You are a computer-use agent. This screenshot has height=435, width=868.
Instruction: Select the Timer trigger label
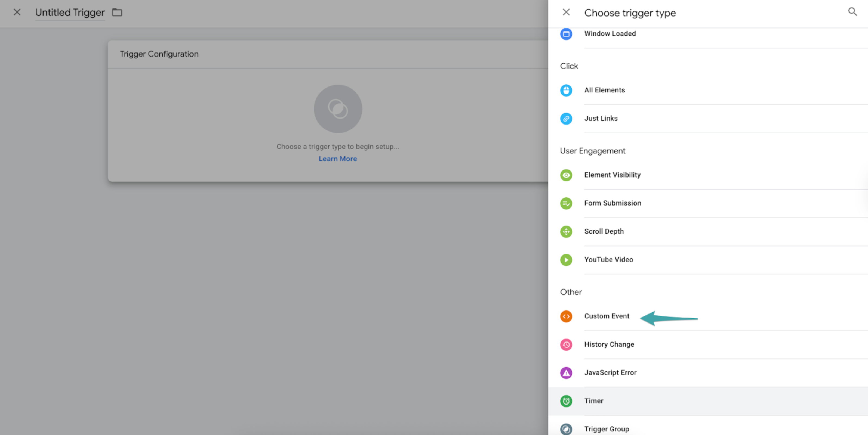click(x=594, y=401)
